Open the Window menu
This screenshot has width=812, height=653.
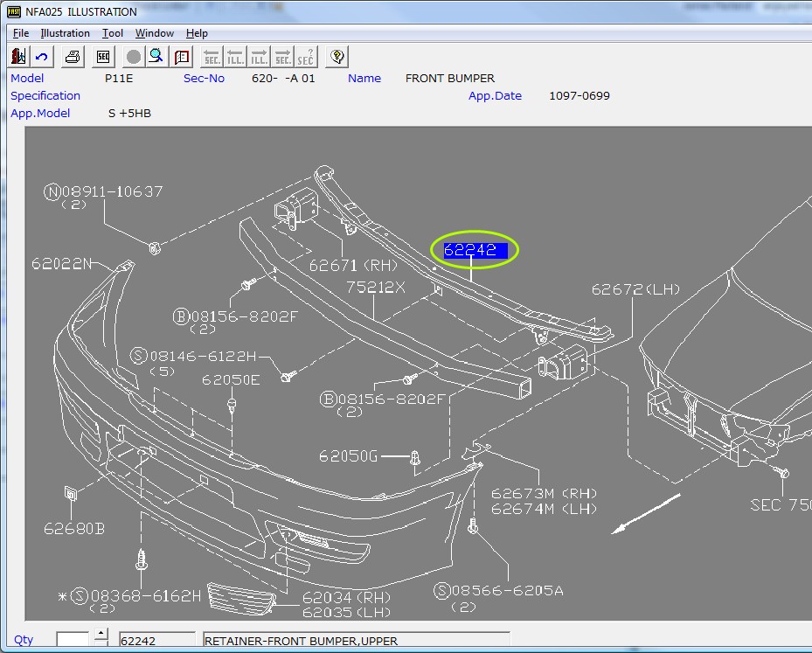154,33
